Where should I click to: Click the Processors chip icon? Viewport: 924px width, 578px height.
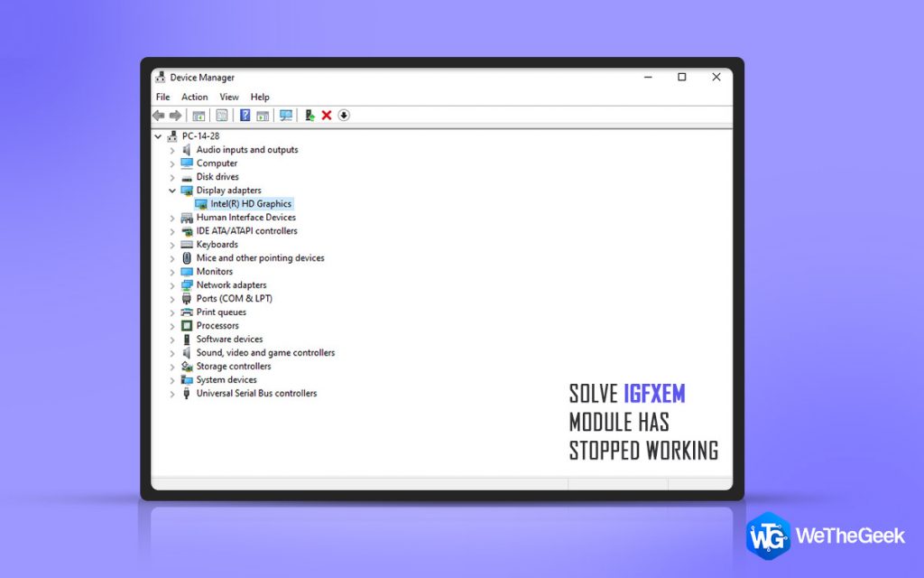tap(187, 325)
